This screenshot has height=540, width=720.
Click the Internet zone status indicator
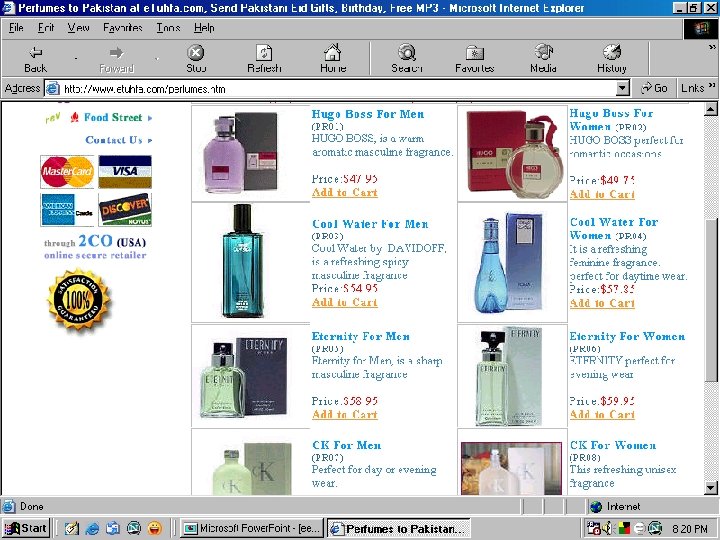615,506
